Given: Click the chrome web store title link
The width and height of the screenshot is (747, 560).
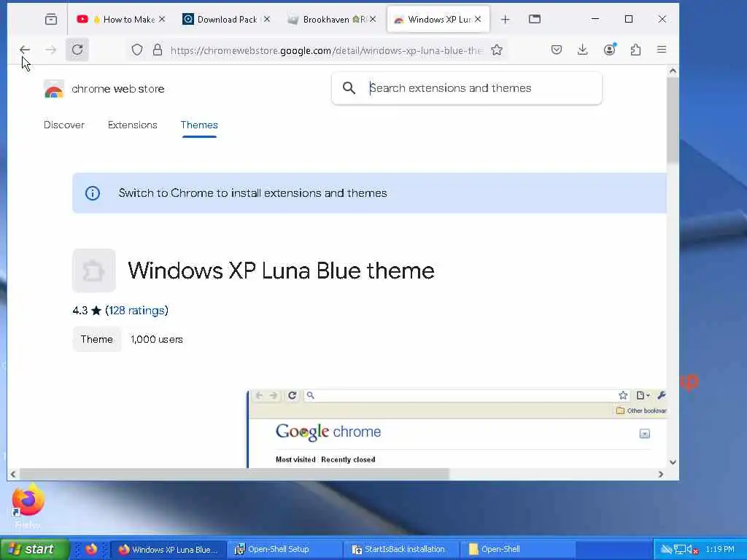Looking at the screenshot, I should pyautogui.click(x=117, y=89).
